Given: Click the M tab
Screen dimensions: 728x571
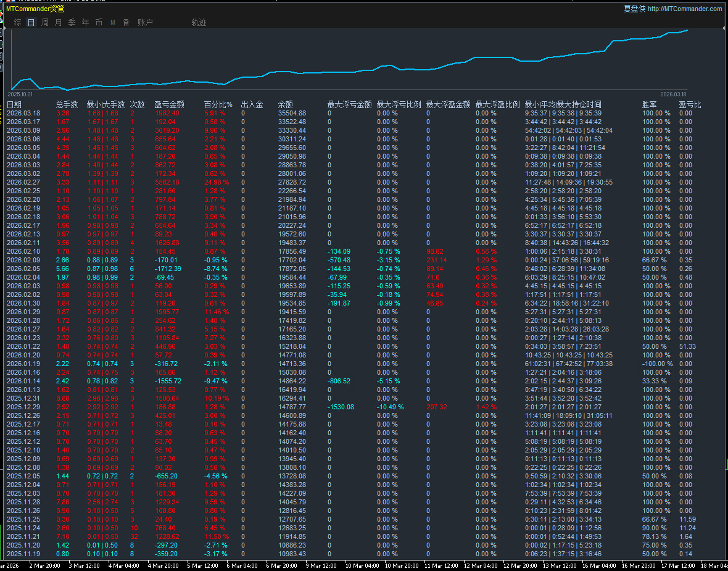Looking at the screenshot, I should click(113, 22).
